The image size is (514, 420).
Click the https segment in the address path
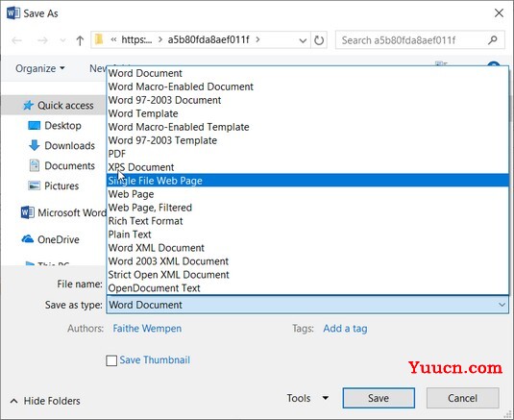136,39
